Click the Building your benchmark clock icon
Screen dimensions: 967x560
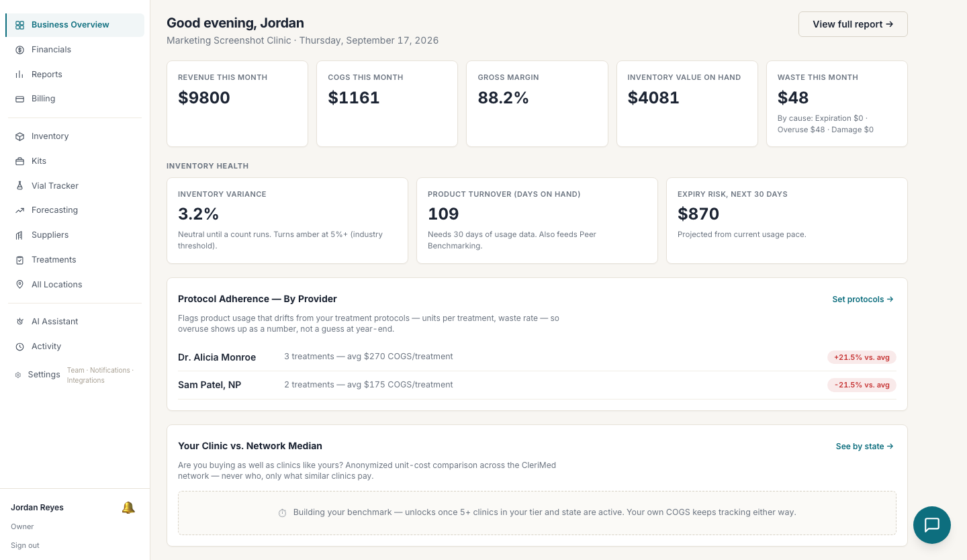point(283,513)
